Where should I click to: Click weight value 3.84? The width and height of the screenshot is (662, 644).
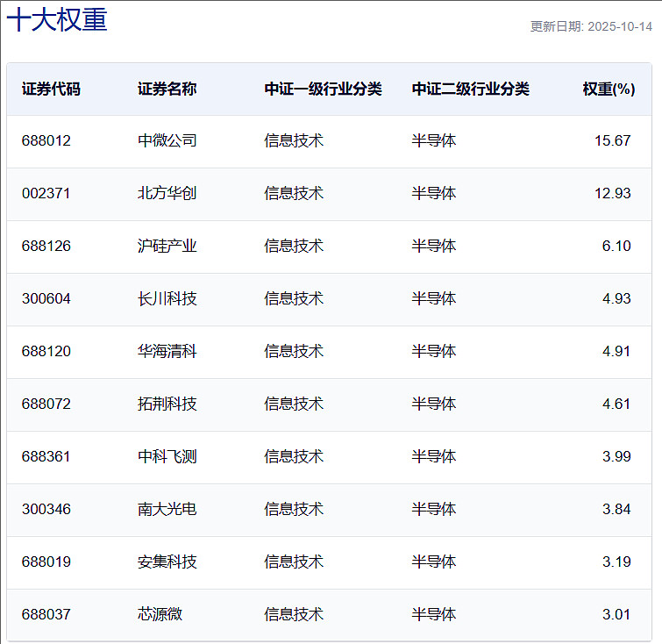point(616,509)
